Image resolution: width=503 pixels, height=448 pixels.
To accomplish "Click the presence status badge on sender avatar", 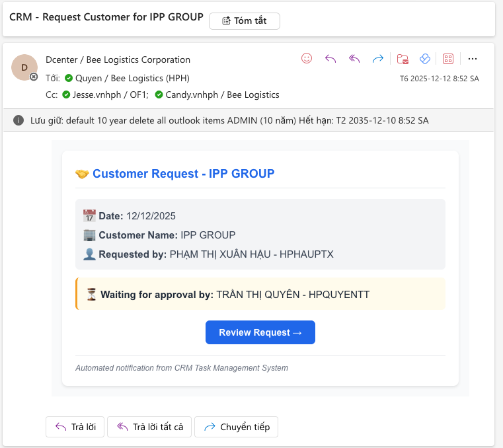I will tap(34, 77).
